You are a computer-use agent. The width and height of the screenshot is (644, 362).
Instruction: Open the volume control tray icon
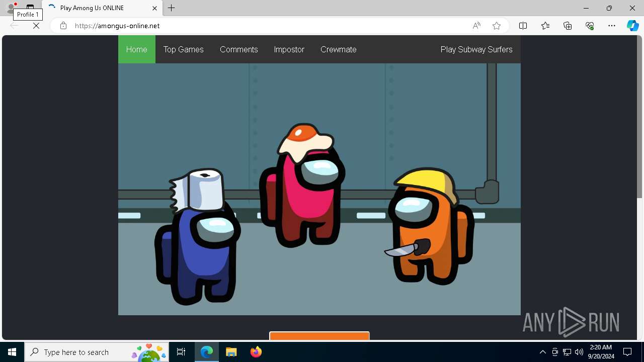[x=579, y=352]
